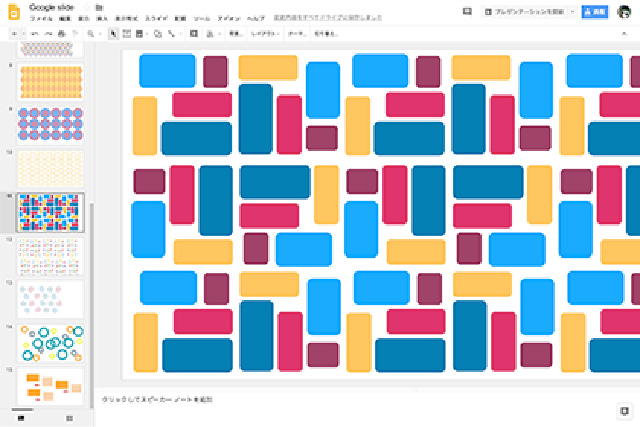Collapse the menus with the top-right caret
Image resolution: width=640 pixels, height=427 pixels.
624,34
